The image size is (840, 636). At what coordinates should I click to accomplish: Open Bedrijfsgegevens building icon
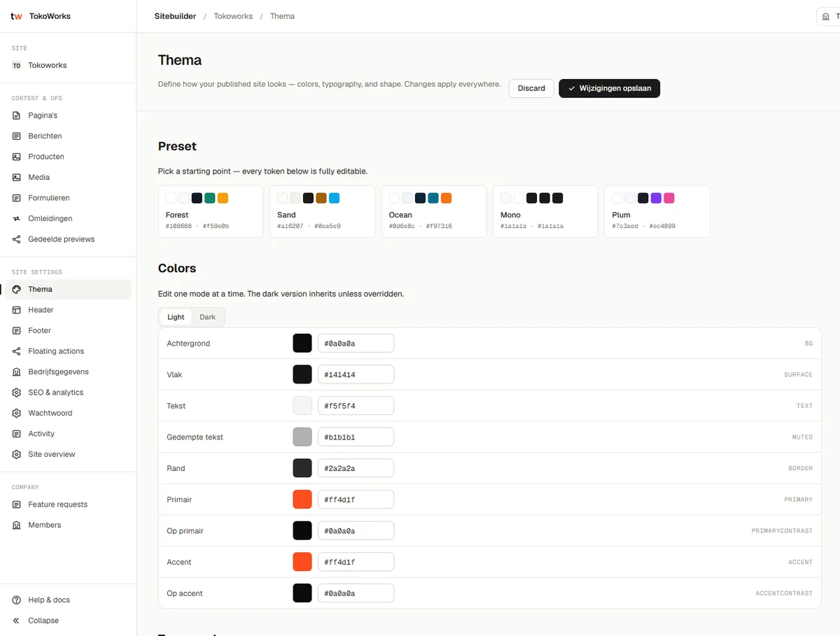coord(17,372)
